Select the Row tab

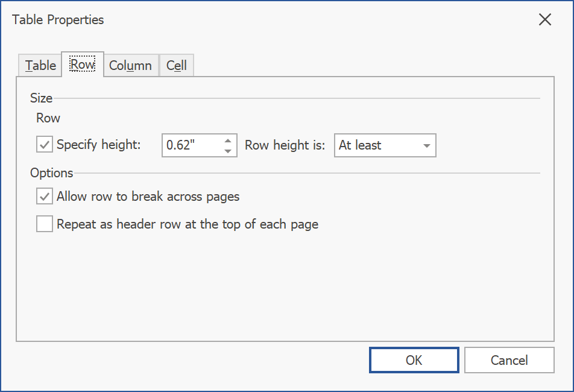(83, 65)
